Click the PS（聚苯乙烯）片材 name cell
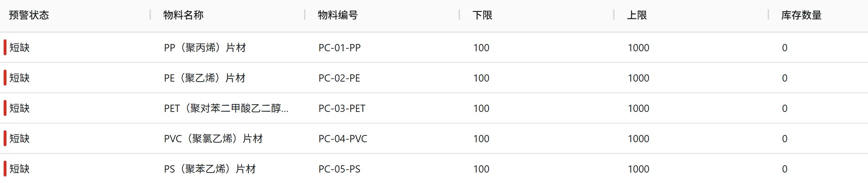This screenshot has width=868, height=183. click(210, 169)
